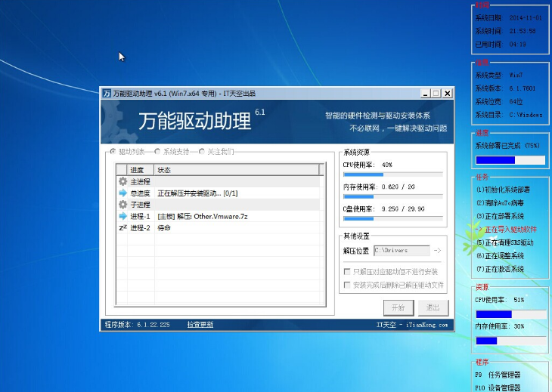The image size is (552, 392).
Task: Minimize the 万能驱动助理 window
Action: click(425, 94)
